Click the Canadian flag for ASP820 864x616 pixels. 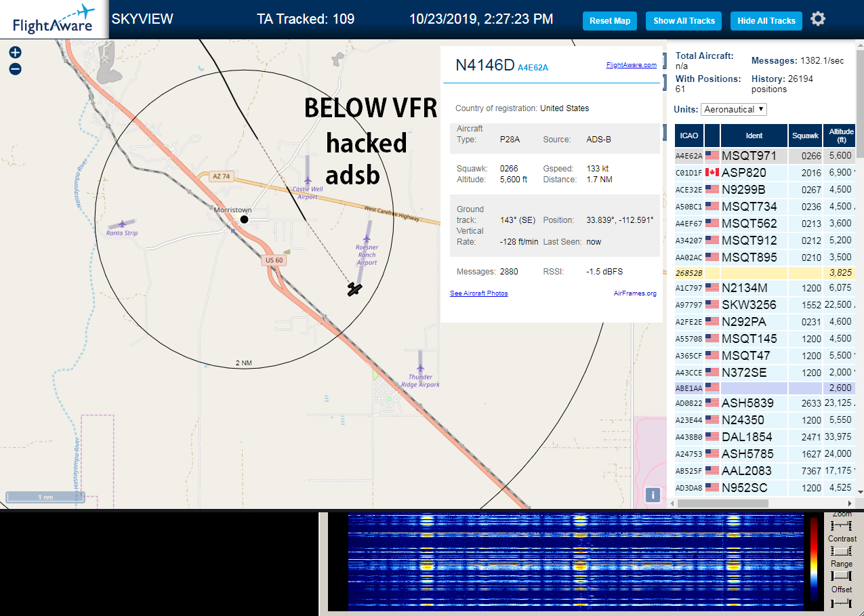click(x=712, y=172)
